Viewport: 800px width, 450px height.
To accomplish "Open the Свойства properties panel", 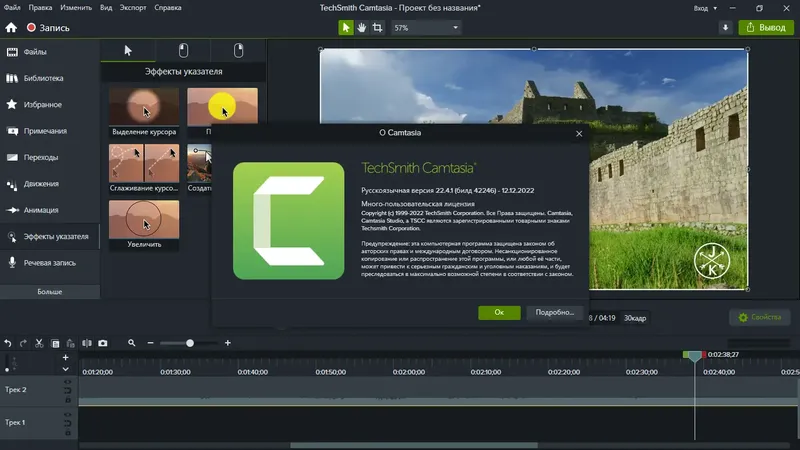I will (x=760, y=317).
